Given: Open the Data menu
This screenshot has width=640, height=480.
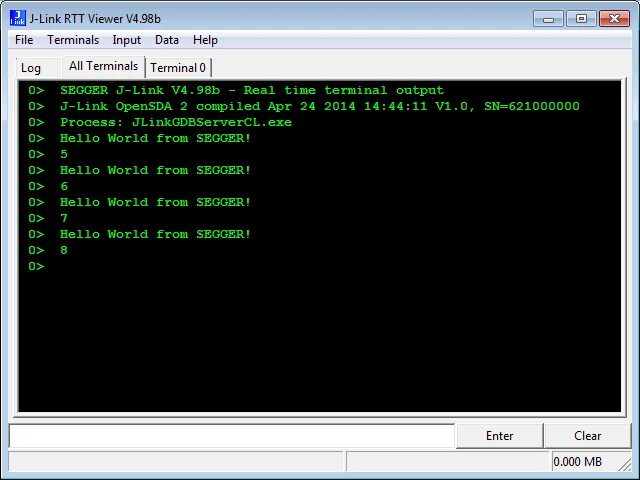Looking at the screenshot, I should point(167,40).
